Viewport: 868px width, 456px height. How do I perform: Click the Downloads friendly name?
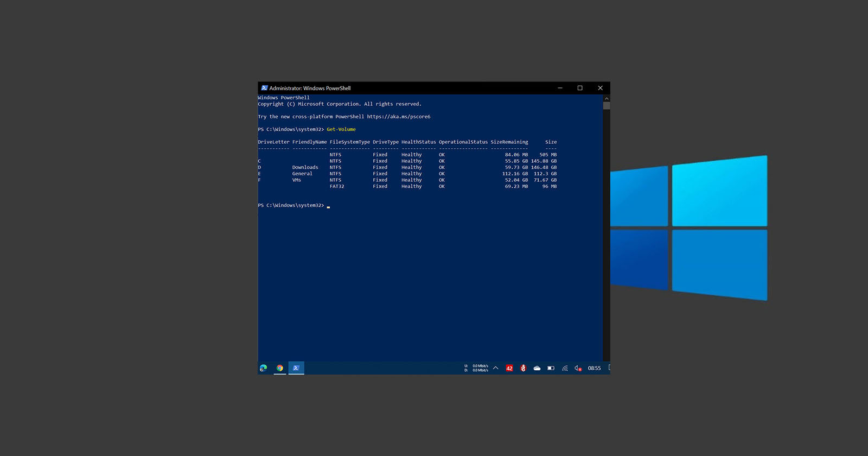pos(305,167)
